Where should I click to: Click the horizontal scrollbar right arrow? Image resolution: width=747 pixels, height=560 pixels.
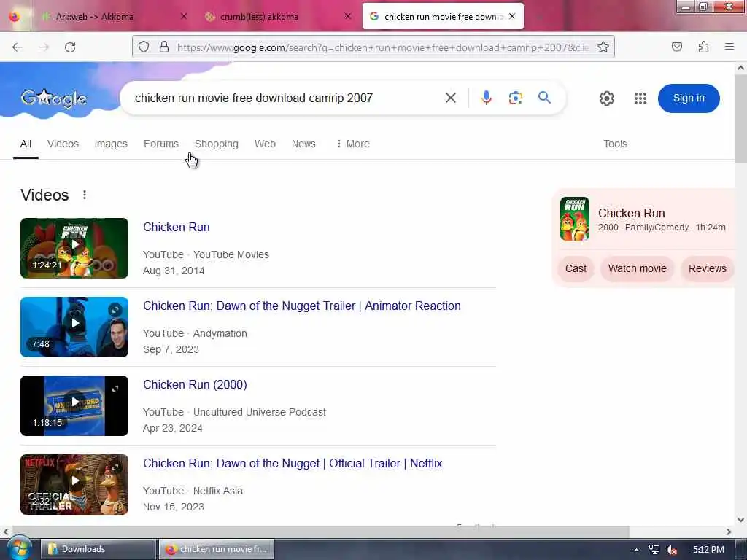pos(729,532)
